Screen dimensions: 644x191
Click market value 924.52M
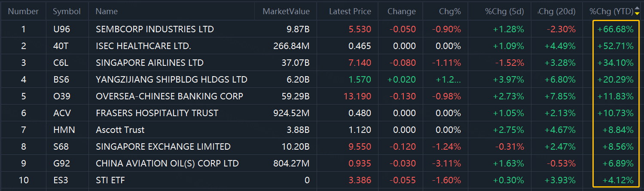(291, 113)
